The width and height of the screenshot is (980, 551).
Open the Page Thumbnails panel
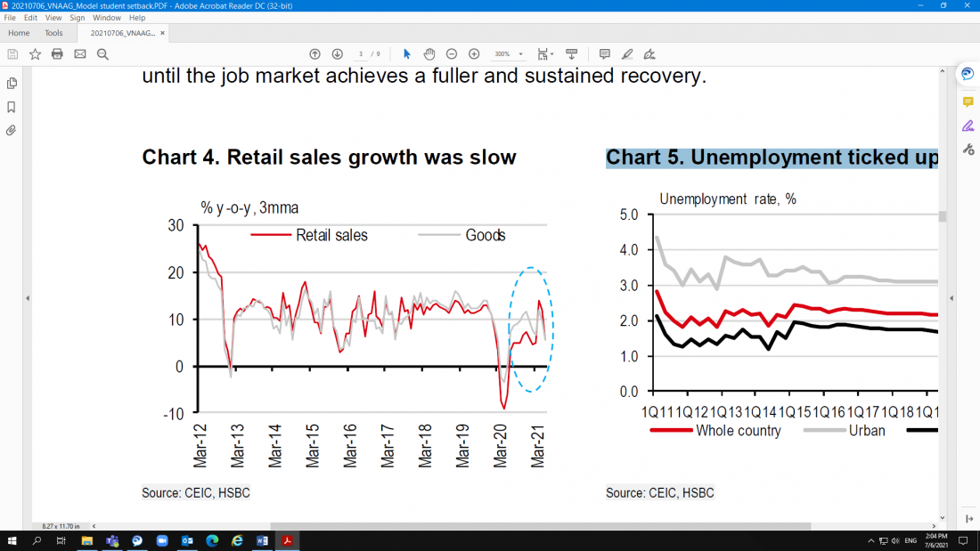[12, 84]
